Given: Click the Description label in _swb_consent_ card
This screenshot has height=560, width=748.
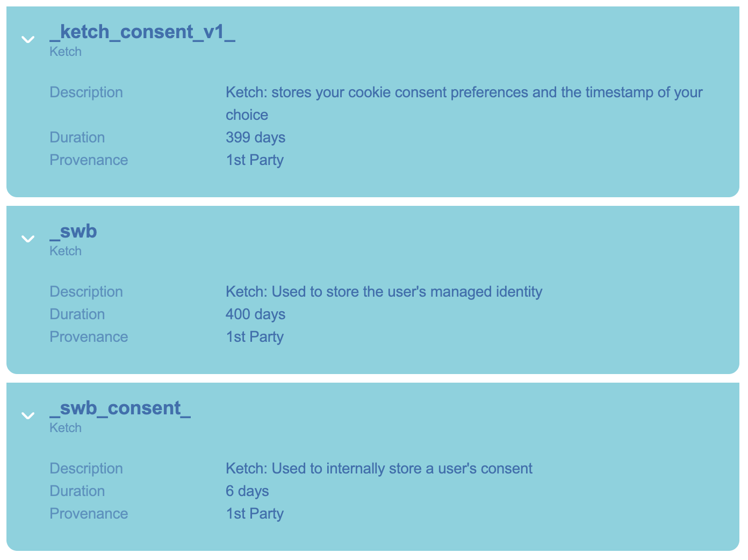Looking at the screenshot, I should click(86, 469).
